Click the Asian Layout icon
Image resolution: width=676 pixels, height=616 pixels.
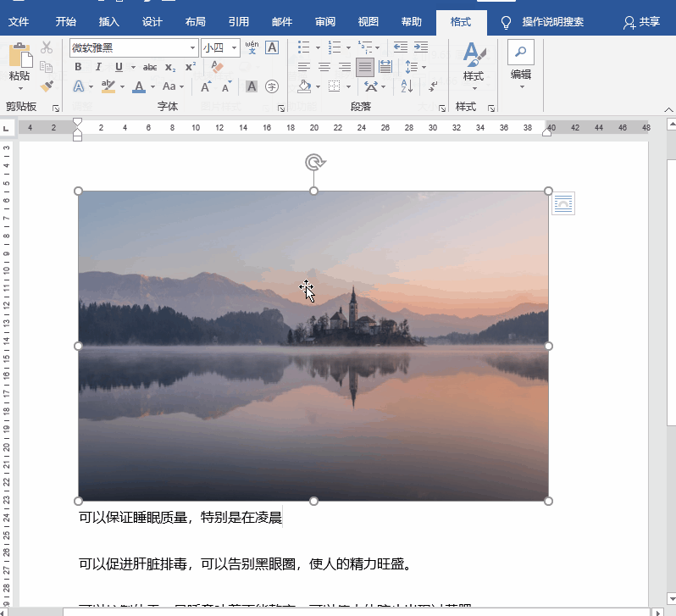point(371,86)
